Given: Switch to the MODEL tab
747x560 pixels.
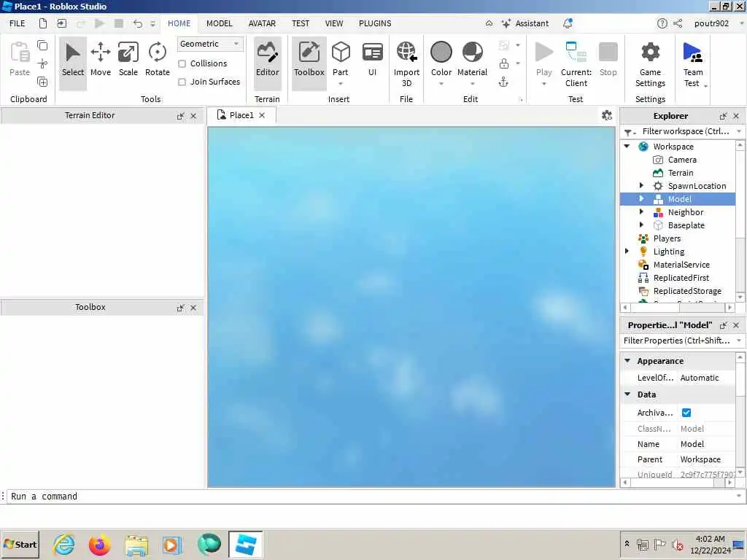Looking at the screenshot, I should (219, 23).
